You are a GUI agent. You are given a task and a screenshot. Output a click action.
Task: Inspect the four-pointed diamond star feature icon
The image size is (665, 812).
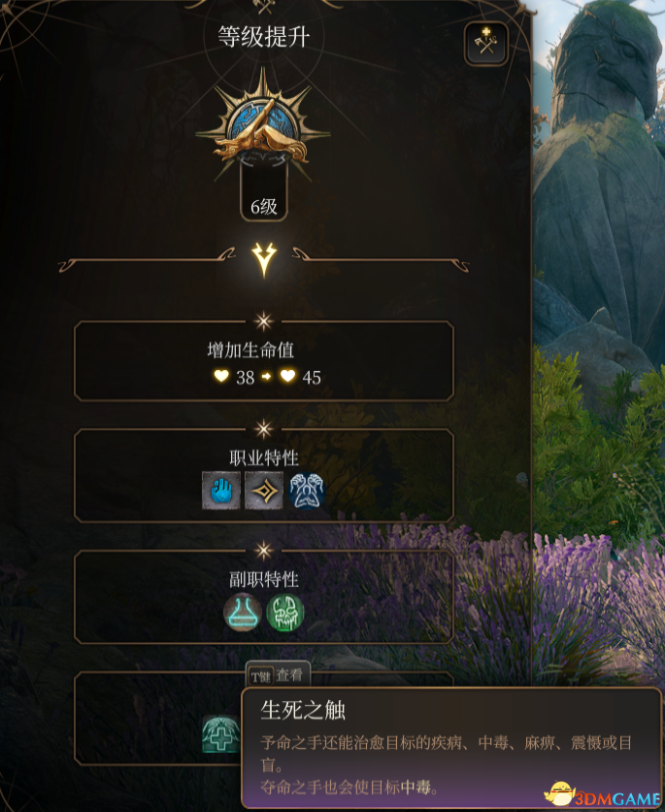point(264,490)
